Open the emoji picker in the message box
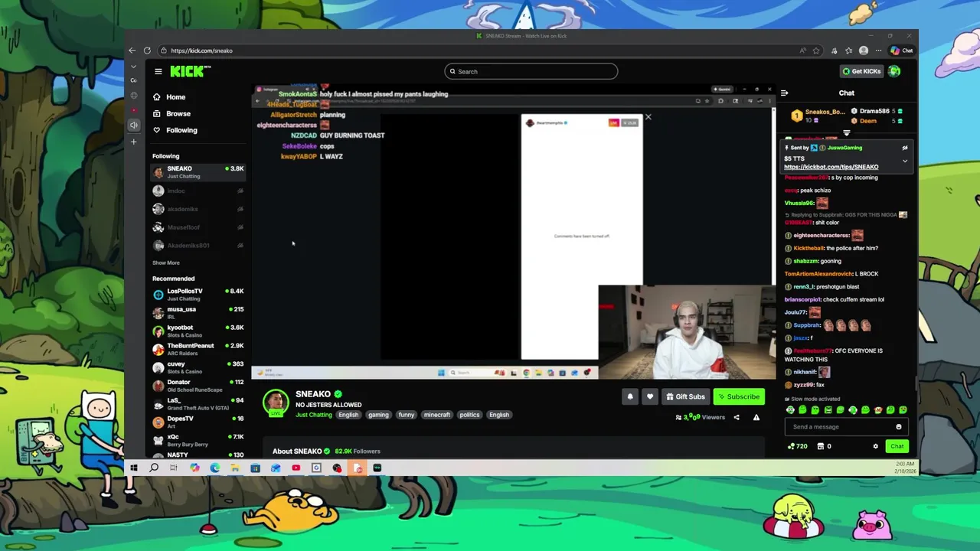Screen dimensions: 980x551 pos(899,427)
